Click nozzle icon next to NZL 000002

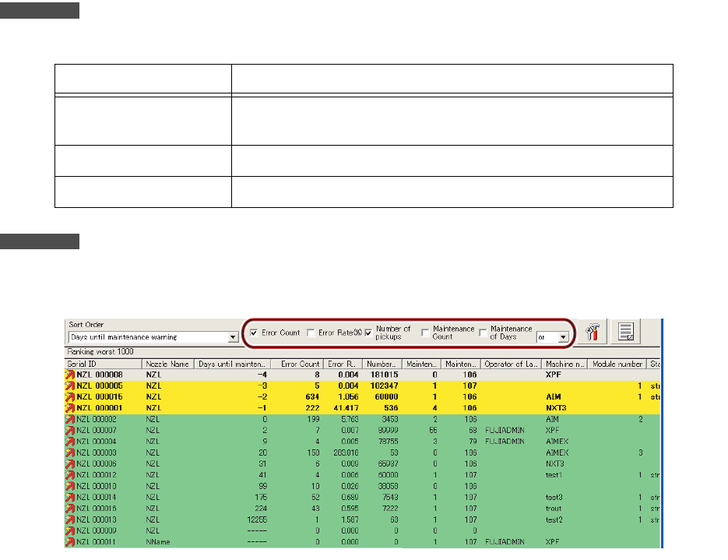(70, 419)
